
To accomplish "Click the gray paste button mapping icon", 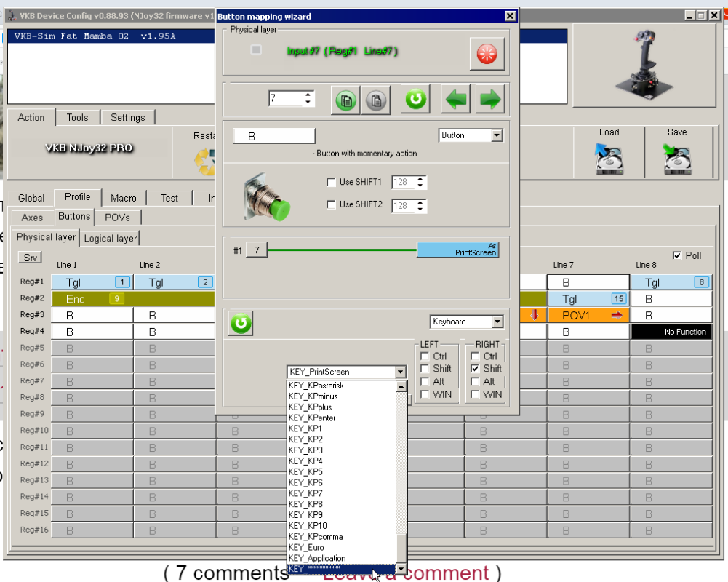I will point(375,100).
